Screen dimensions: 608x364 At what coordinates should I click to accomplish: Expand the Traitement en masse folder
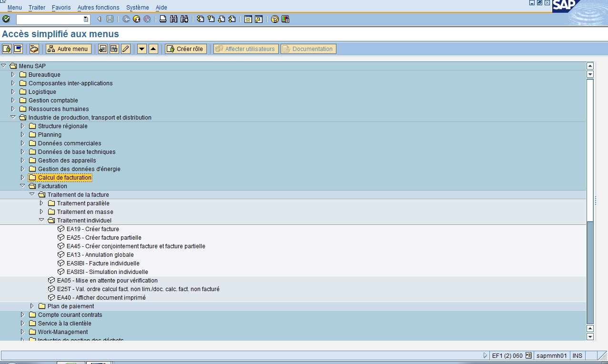41,212
